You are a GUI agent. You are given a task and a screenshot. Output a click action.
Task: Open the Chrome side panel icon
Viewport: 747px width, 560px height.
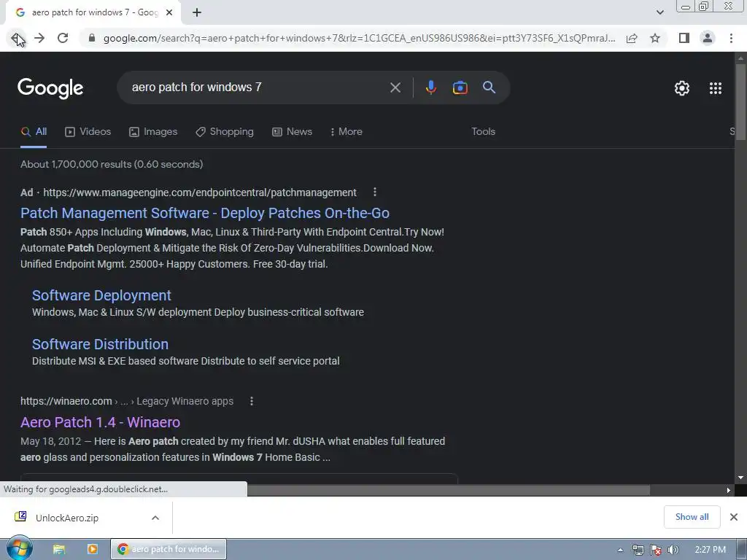coord(684,38)
